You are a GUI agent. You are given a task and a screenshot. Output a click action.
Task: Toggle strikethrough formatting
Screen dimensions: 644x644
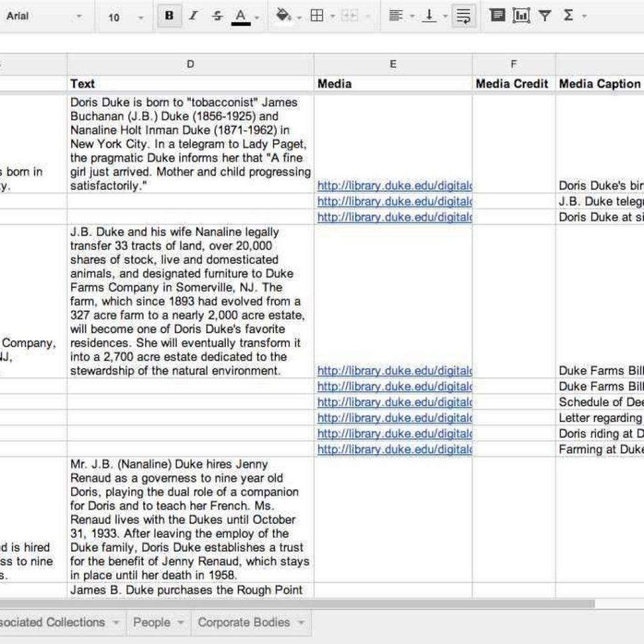(217, 17)
